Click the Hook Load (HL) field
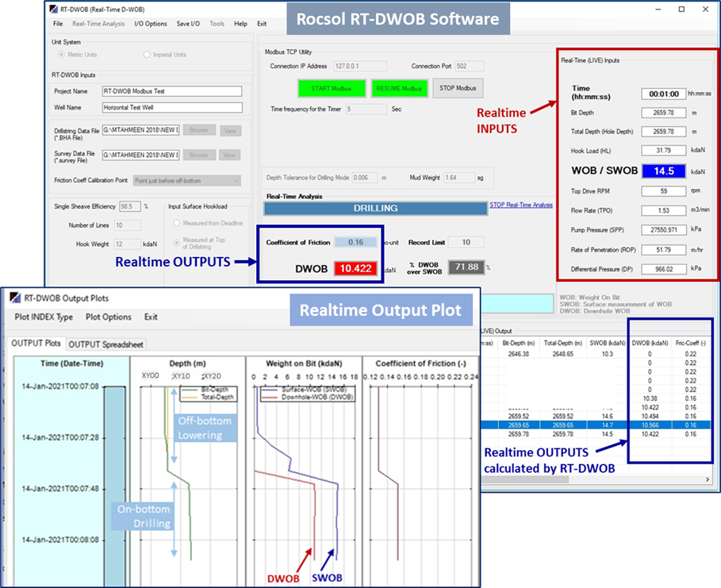 [664, 151]
